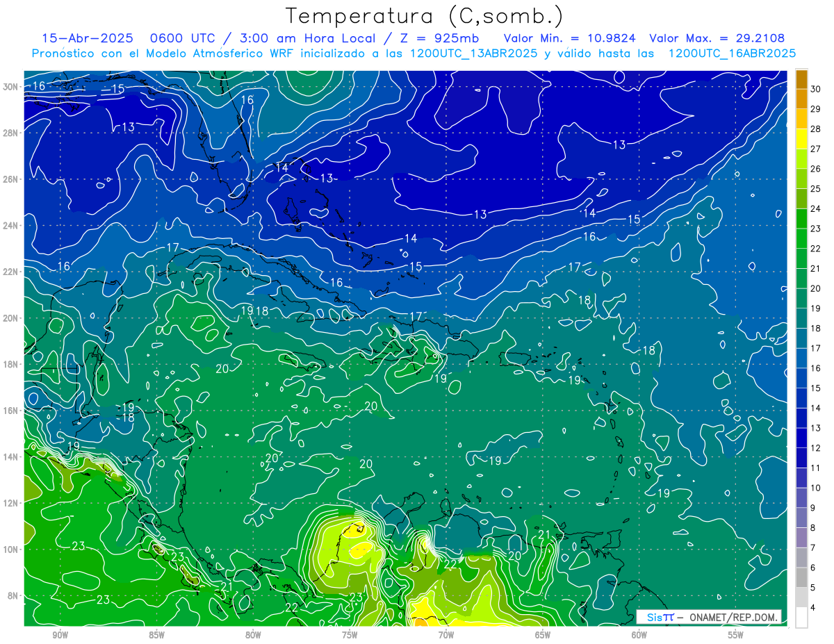
Task: Click the "Temperatura (C,somb.)" title
Action: (425, 17)
